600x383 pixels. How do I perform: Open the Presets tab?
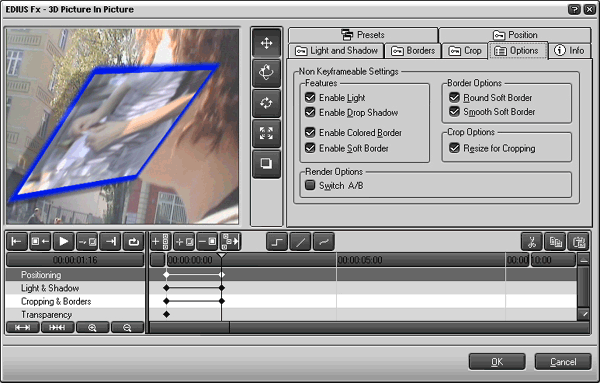[x=363, y=35]
